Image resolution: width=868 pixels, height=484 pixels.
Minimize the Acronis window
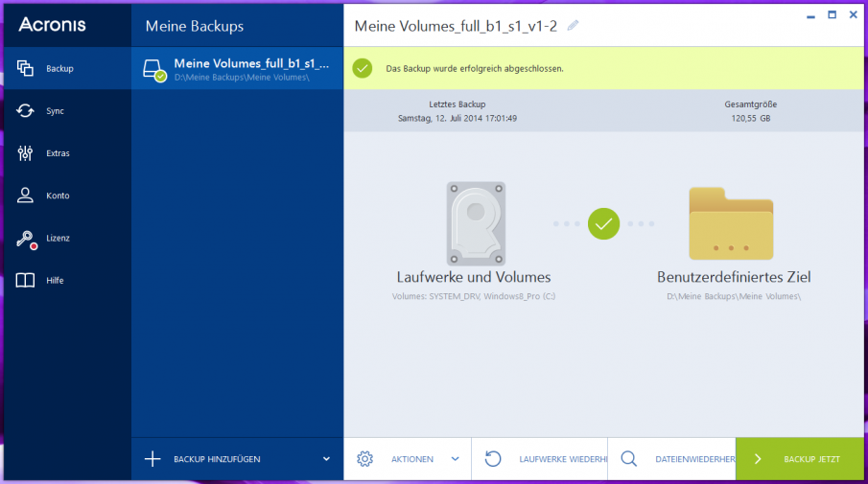point(811,15)
